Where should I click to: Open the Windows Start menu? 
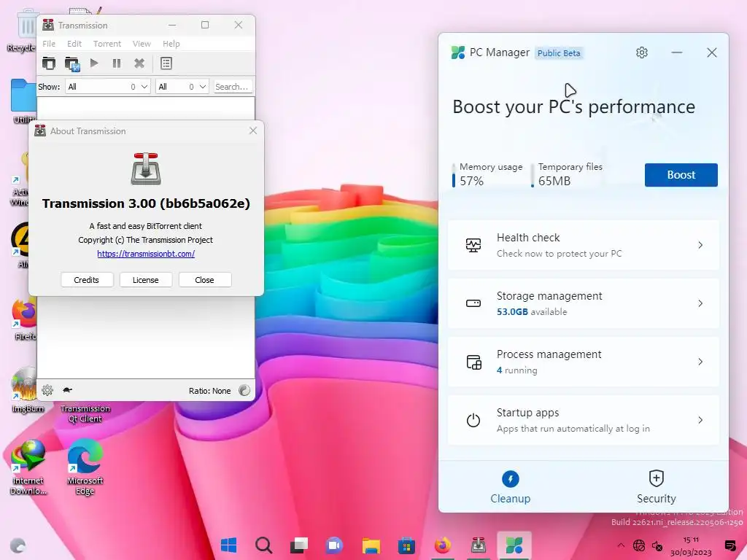(x=228, y=545)
